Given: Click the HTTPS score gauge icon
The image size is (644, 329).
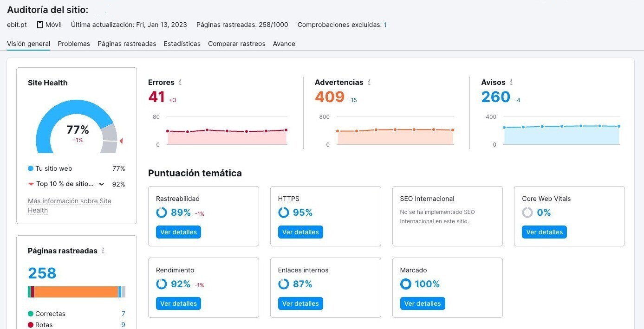Looking at the screenshot, I should coord(284,213).
